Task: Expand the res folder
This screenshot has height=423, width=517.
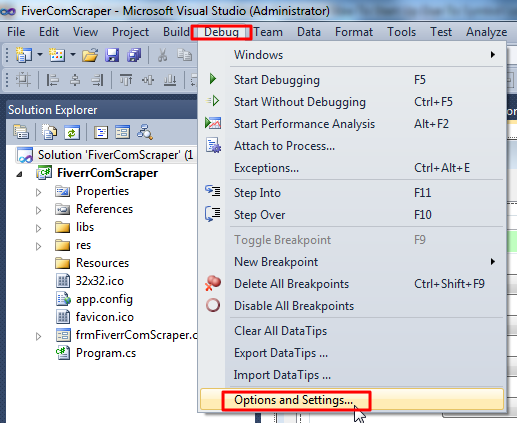Action: [39, 246]
